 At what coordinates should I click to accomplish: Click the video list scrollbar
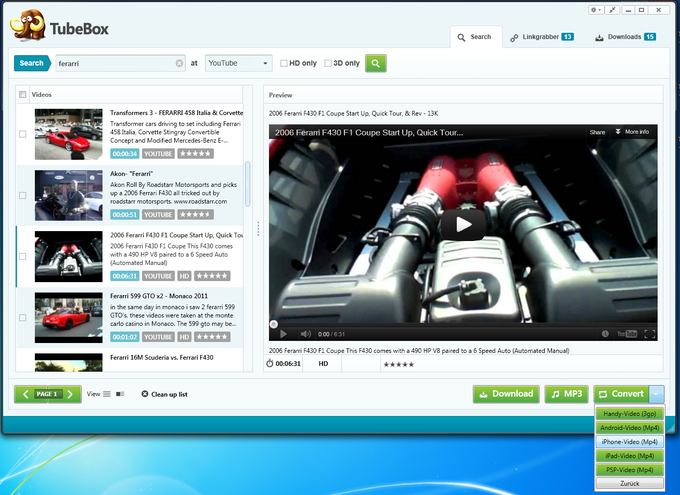click(x=248, y=184)
